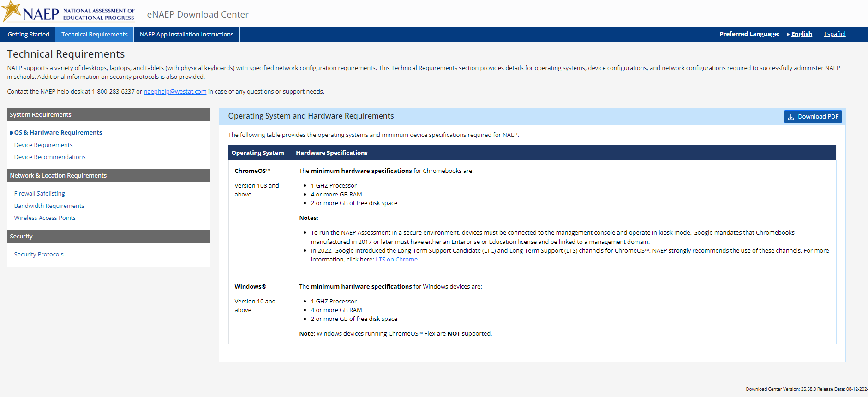This screenshot has width=868, height=397.
Task: Click the Windows row label
Action: point(250,287)
